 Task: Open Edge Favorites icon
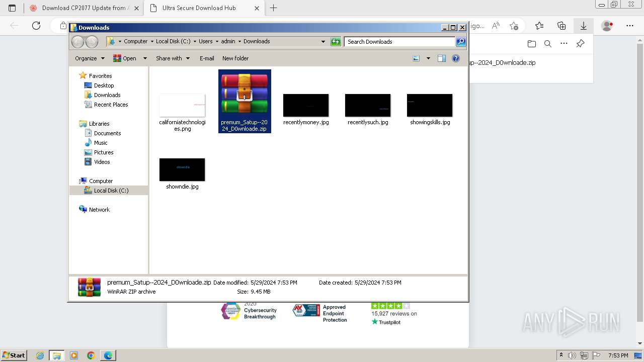(x=539, y=26)
